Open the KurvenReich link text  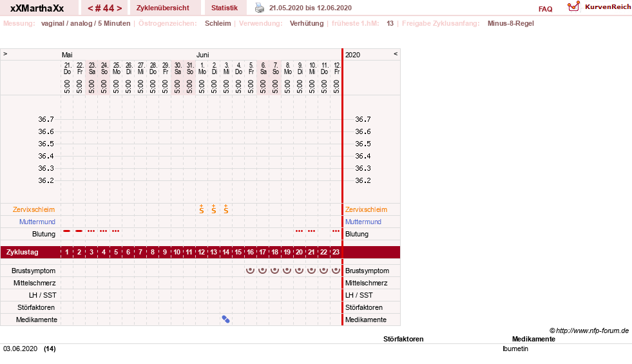click(608, 7)
